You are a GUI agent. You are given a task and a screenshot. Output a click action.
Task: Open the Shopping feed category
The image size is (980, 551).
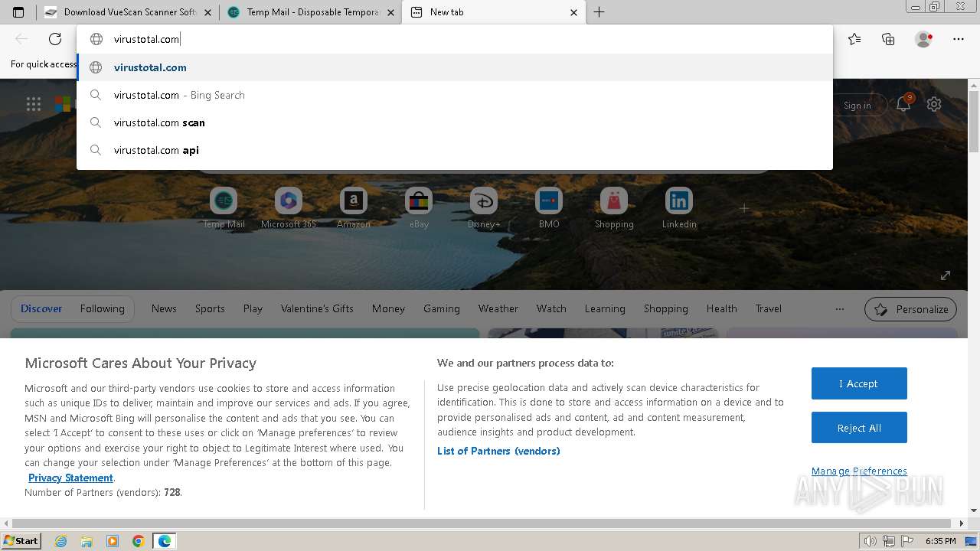click(x=666, y=308)
